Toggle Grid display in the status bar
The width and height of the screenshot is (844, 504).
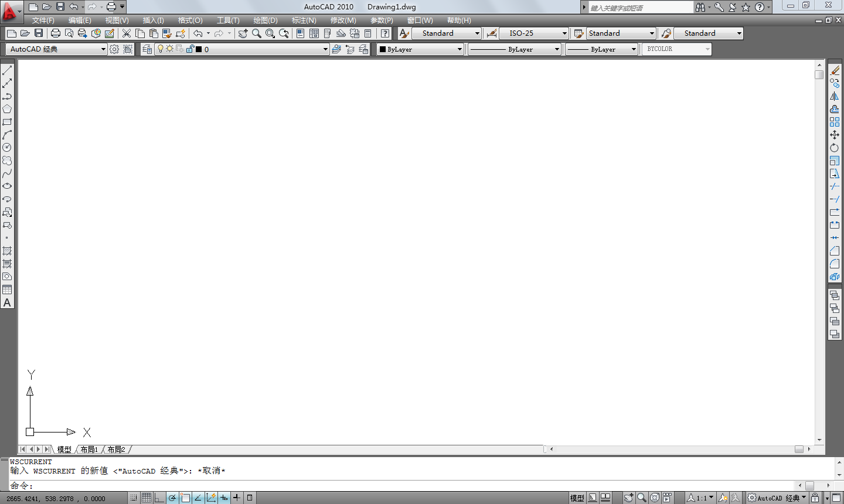[147, 498]
